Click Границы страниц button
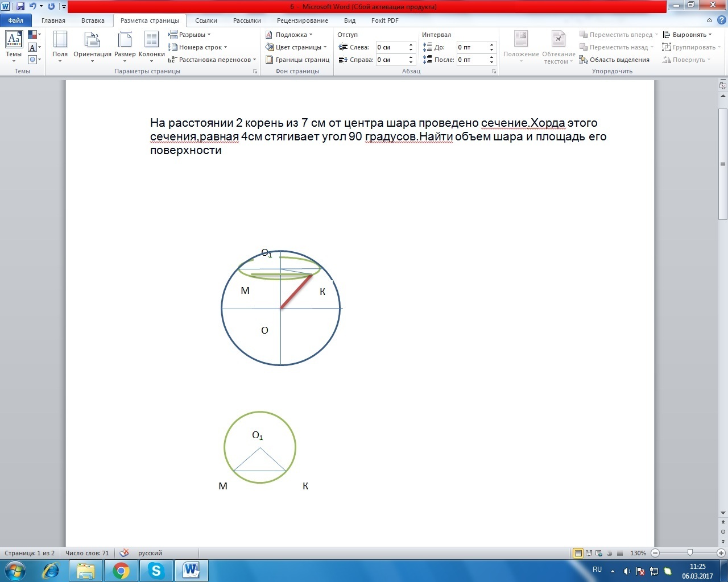The height and width of the screenshot is (582, 728). tap(297, 60)
